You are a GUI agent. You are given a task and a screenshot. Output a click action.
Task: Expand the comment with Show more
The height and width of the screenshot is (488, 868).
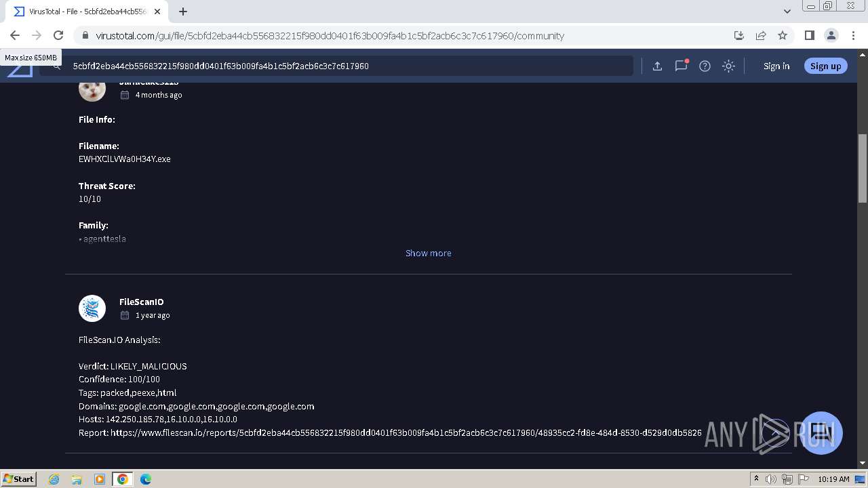coord(428,253)
